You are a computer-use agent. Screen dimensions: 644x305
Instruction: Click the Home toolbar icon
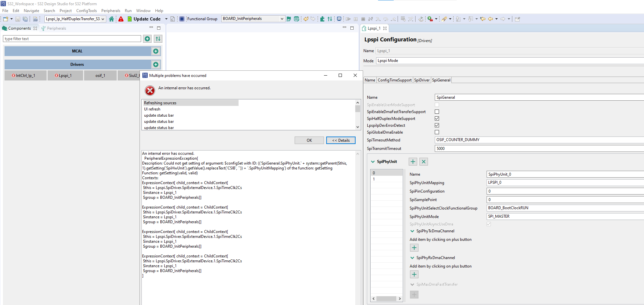pos(112,19)
